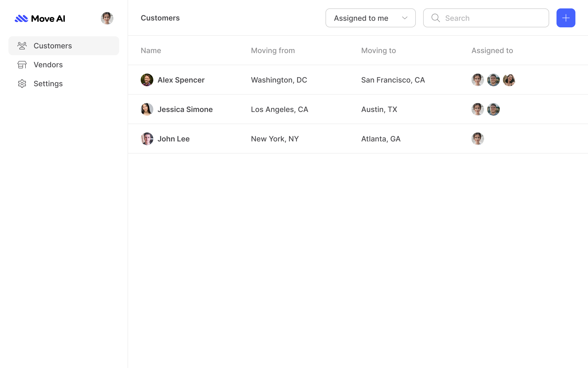This screenshot has width=588, height=368.
Task: Go to Vendors in the sidebar
Action: pos(48,65)
